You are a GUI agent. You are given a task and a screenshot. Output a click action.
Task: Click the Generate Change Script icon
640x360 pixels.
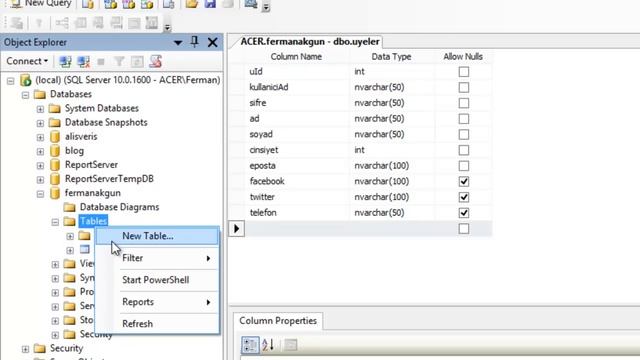tap(17, 23)
